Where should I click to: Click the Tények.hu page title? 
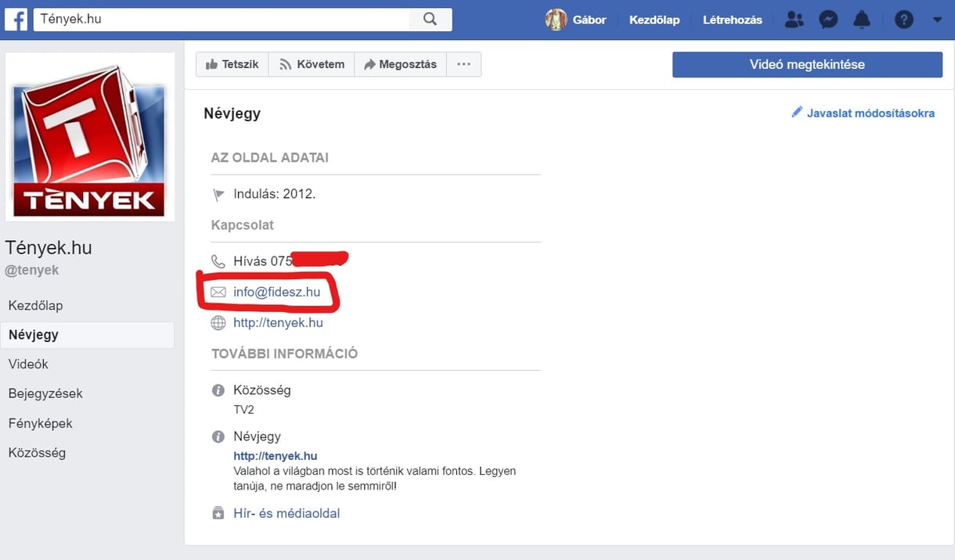pyautogui.click(x=49, y=248)
